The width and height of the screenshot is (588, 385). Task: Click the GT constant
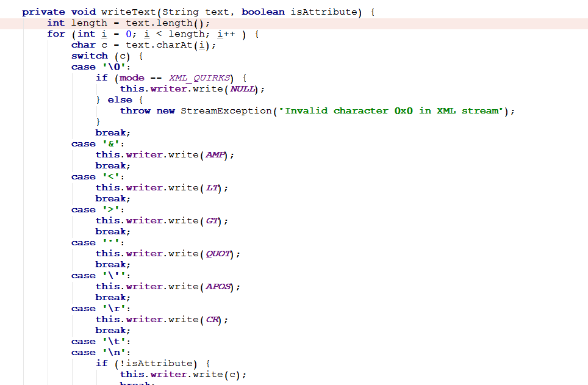pos(212,221)
